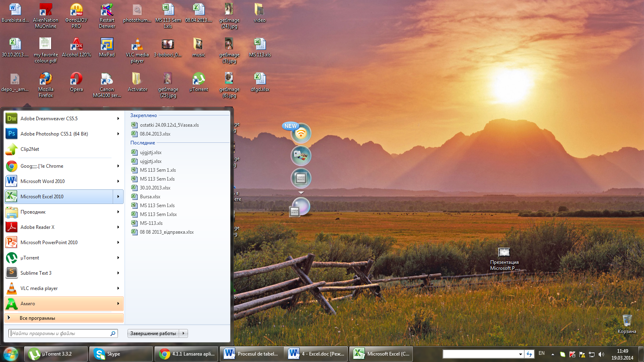The height and width of the screenshot is (362, 644).
Task: Select Mozilla Firefox desktop shortcut
Action: 46,85
